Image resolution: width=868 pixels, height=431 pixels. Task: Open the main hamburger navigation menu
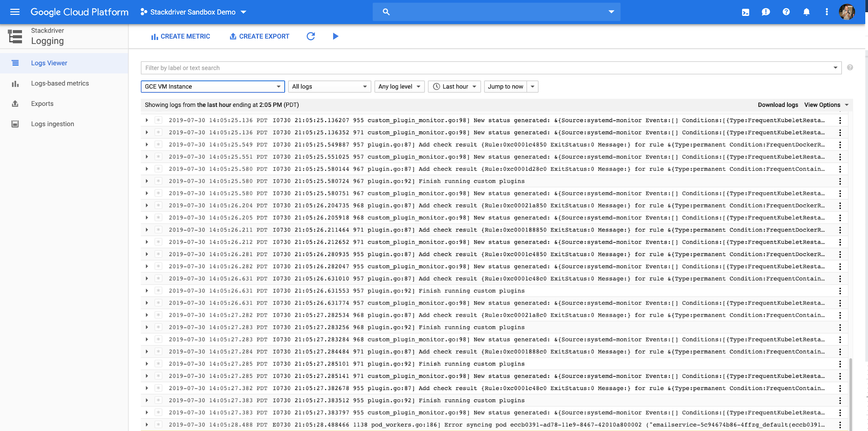15,12
